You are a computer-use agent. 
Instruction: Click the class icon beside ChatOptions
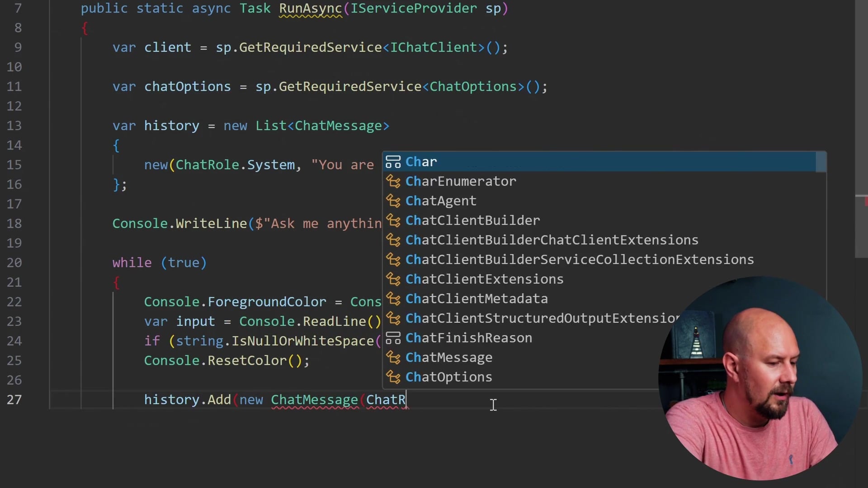tap(393, 377)
